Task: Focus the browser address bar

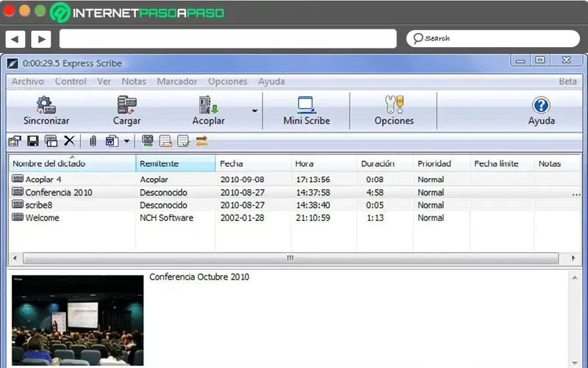Action: pos(228,39)
